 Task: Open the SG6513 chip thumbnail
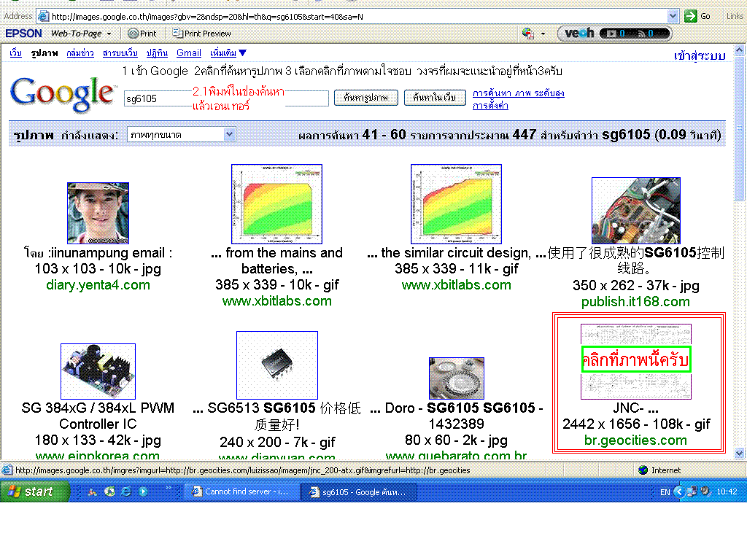pyautogui.click(x=277, y=365)
